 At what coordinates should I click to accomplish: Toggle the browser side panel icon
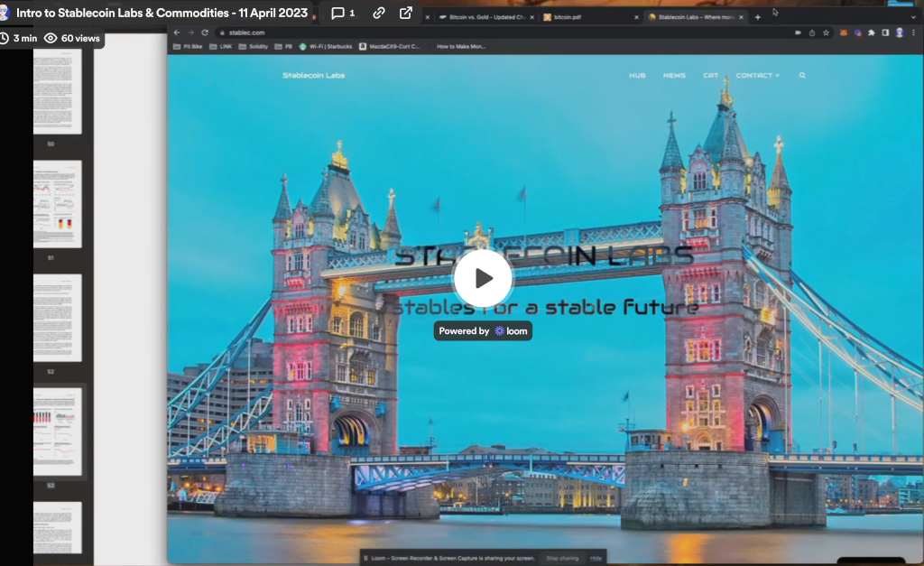[885, 33]
